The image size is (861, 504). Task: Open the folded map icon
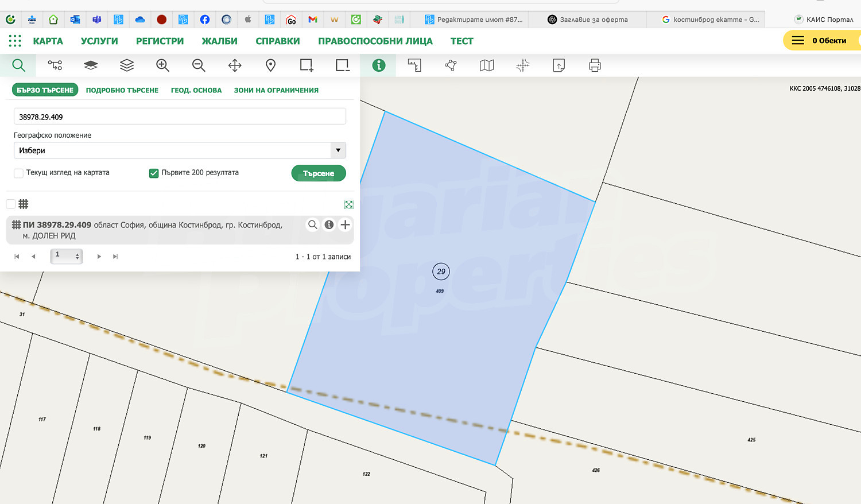point(487,65)
